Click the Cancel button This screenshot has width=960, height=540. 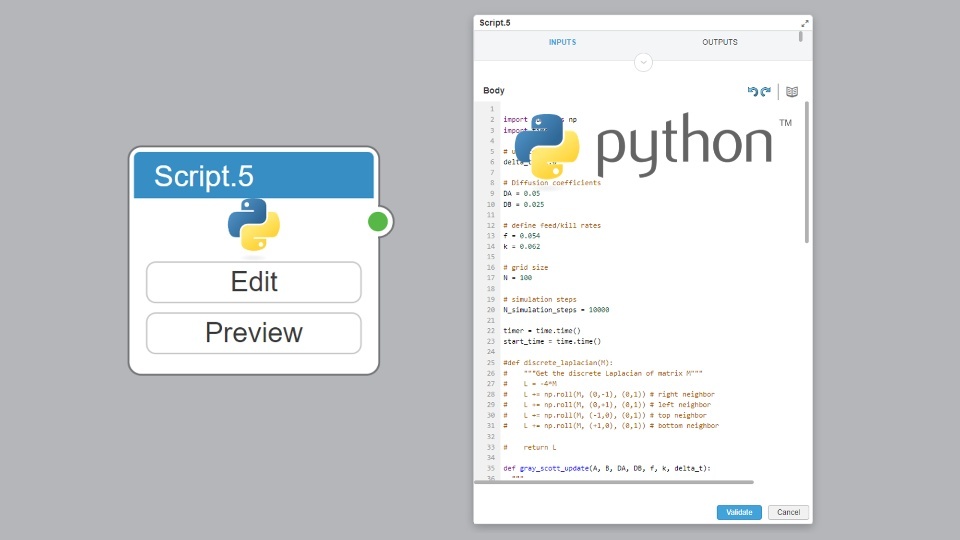click(x=788, y=512)
